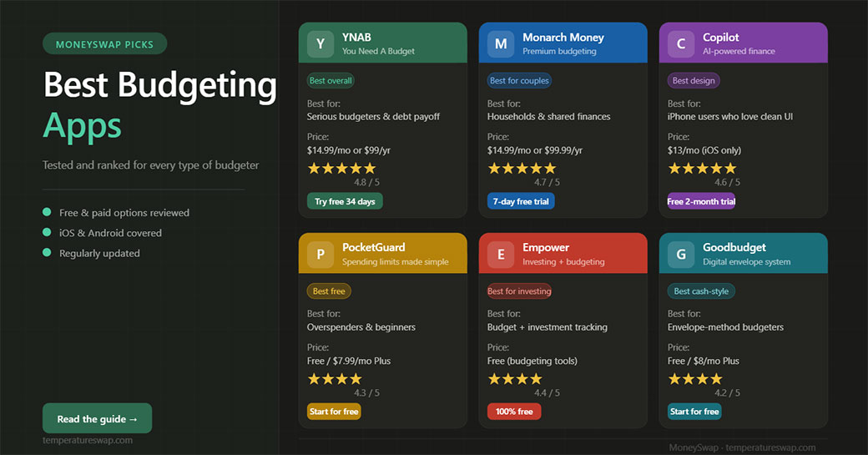Click 'AI-powered finance' subtitle
Image resolution: width=868 pixels, height=455 pixels.
coord(739,51)
